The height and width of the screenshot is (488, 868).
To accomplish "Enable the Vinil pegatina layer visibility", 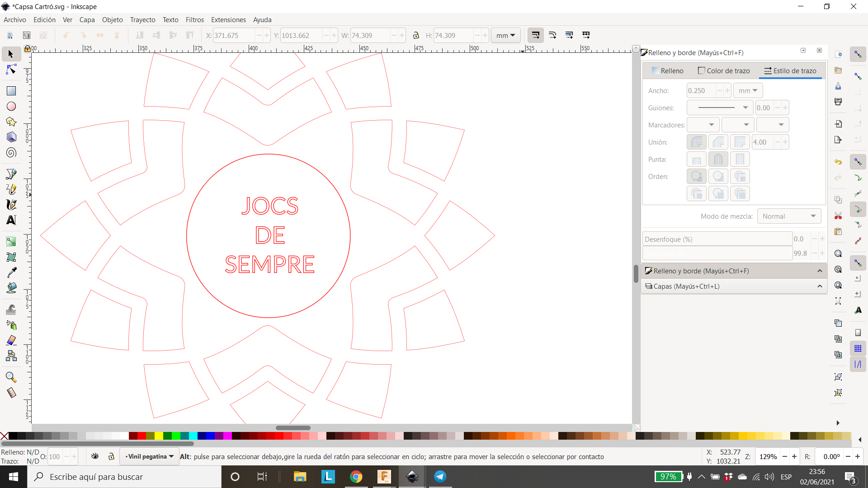I will (95, 456).
